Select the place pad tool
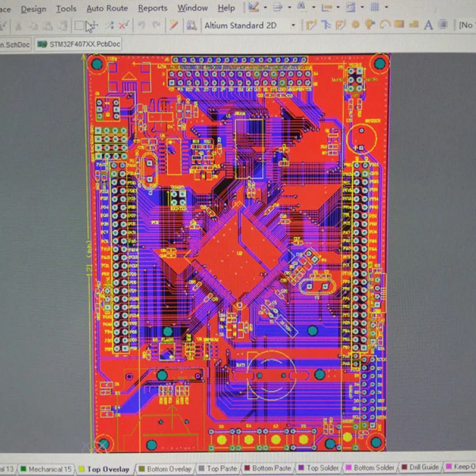The image size is (476, 476). [x=356, y=25]
